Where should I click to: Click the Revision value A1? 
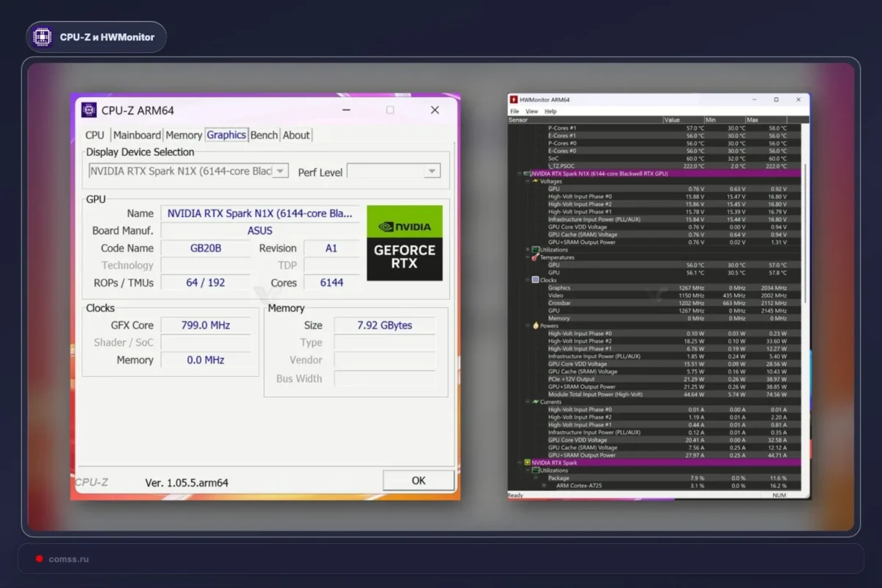pos(331,248)
